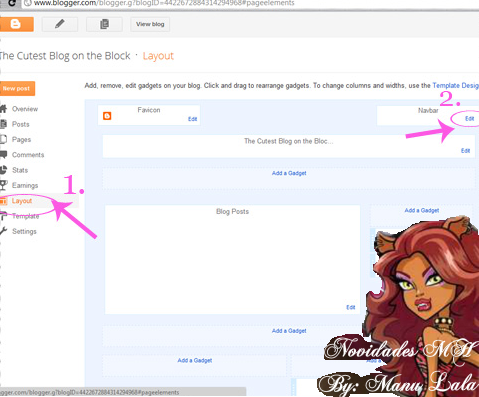Add a Gadget below the header

point(289,173)
